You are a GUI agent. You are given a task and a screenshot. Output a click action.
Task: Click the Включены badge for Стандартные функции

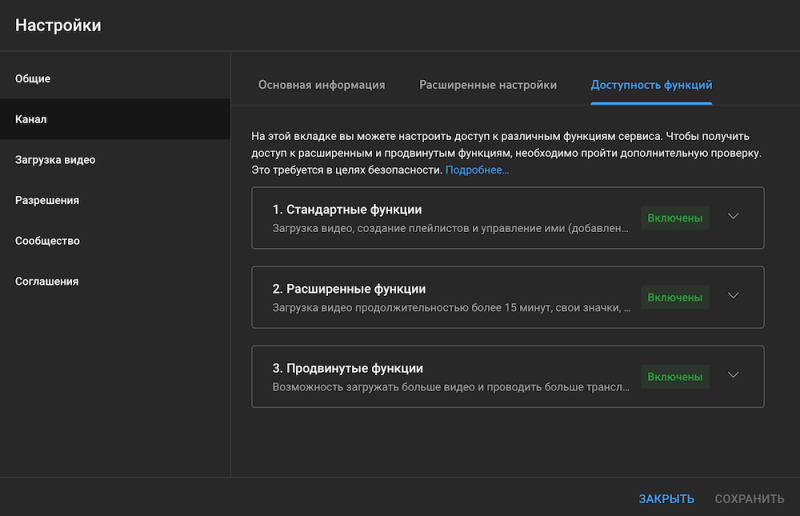pos(674,218)
